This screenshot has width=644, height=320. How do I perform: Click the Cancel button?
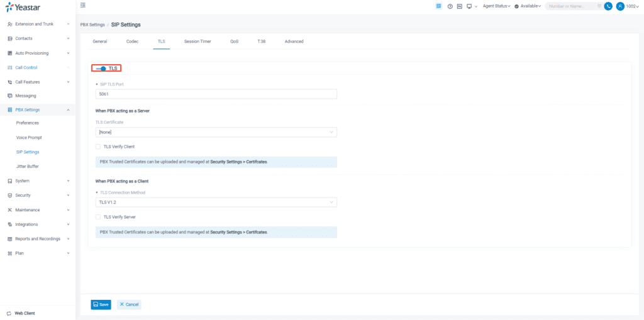(129, 304)
